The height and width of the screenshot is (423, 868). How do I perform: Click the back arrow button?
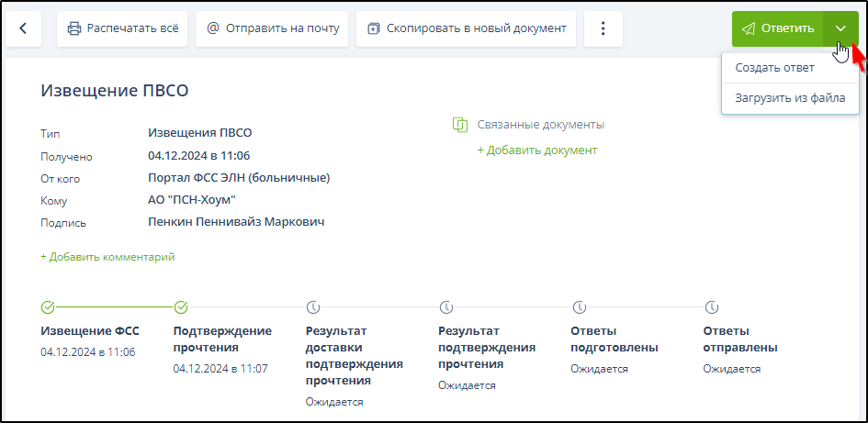pos(24,28)
